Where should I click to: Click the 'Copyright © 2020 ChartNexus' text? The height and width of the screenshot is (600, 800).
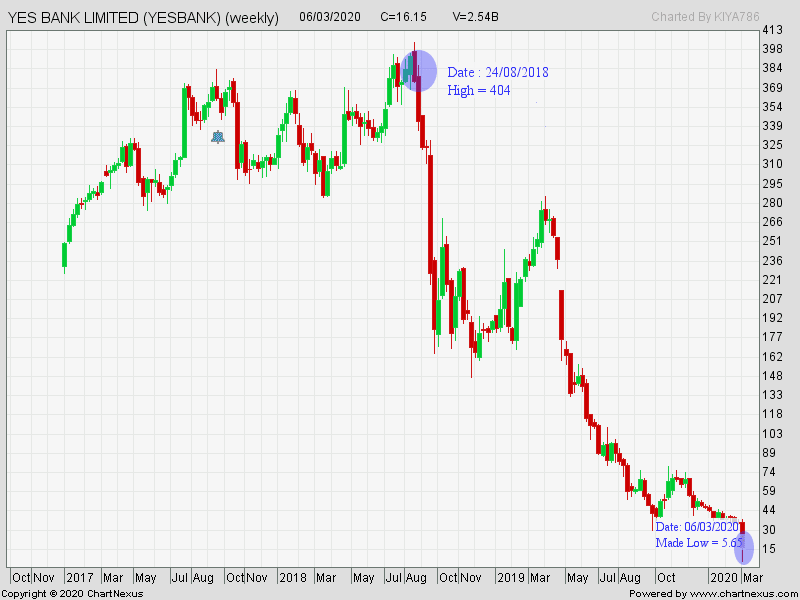[72, 594]
